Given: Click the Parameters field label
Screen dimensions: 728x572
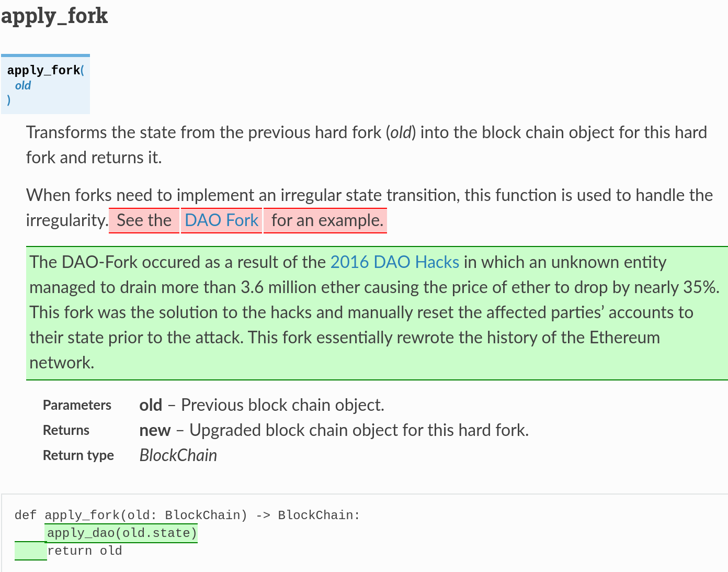Looking at the screenshot, I should click(77, 405).
